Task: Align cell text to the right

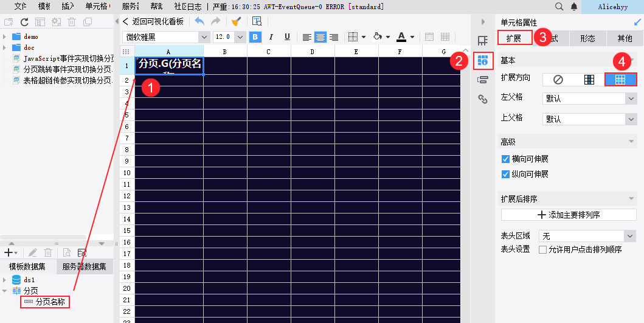Action: point(334,37)
